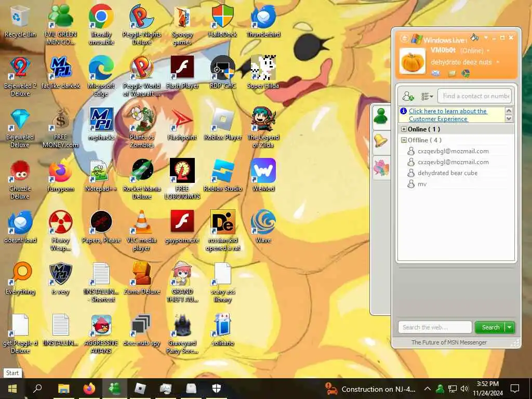The width and height of the screenshot is (532, 399).
Task: Click the Messenger back arrow button
Action: point(404,38)
